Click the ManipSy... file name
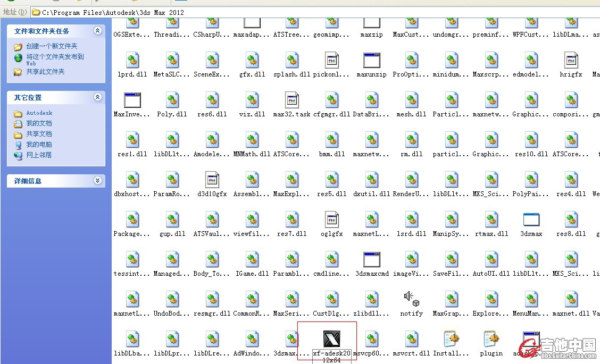This screenshot has height=364, width=600. [451, 234]
